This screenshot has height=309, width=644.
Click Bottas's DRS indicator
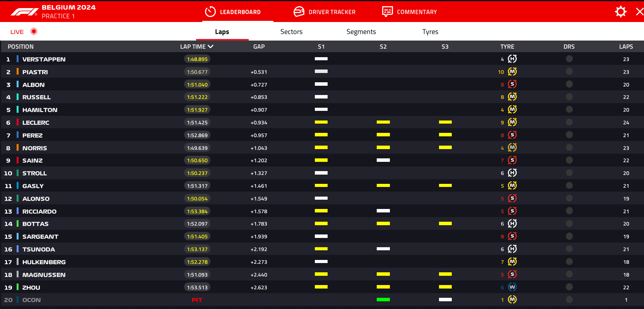(x=569, y=223)
